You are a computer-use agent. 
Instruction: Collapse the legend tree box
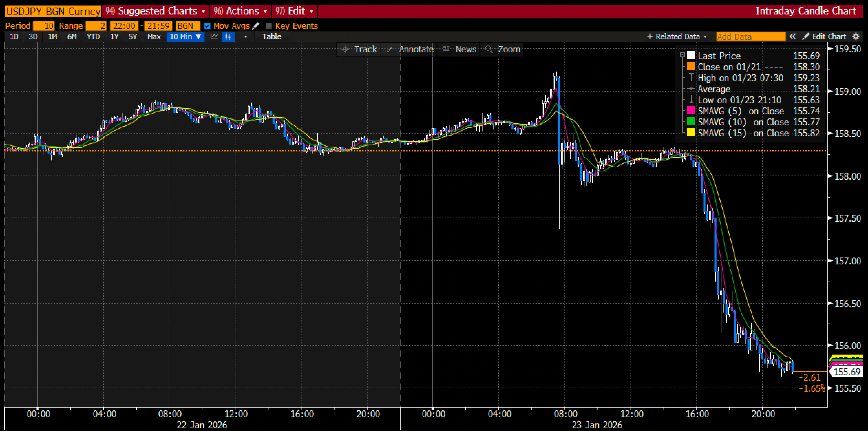682,55
